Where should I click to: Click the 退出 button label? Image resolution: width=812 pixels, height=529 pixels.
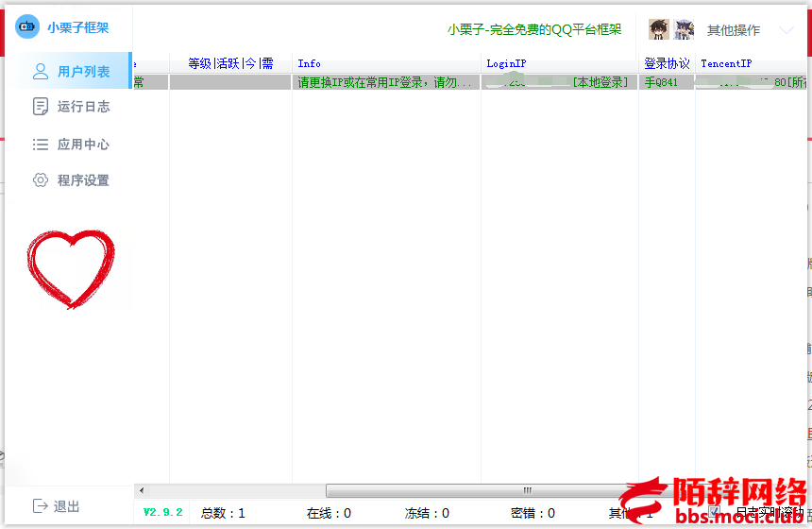[67, 506]
